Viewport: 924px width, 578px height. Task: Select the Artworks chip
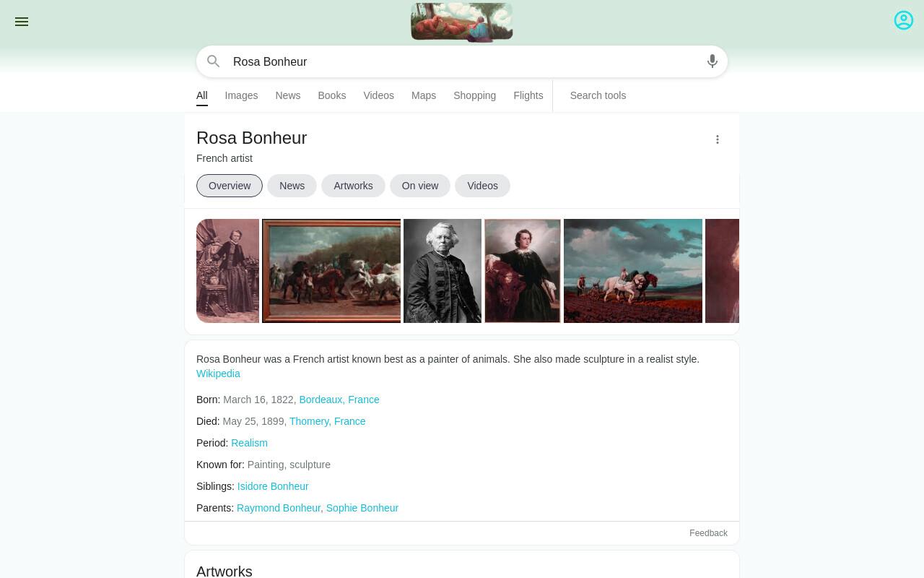(353, 186)
